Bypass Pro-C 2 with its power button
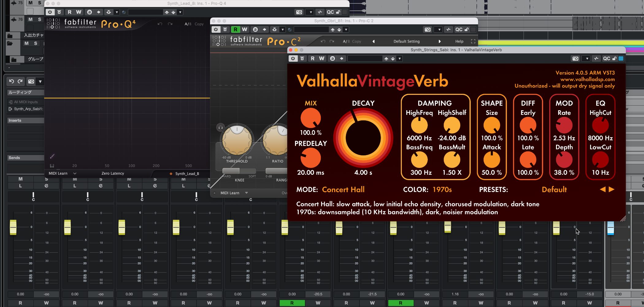The height and width of the screenshot is (307, 644). 216,29
